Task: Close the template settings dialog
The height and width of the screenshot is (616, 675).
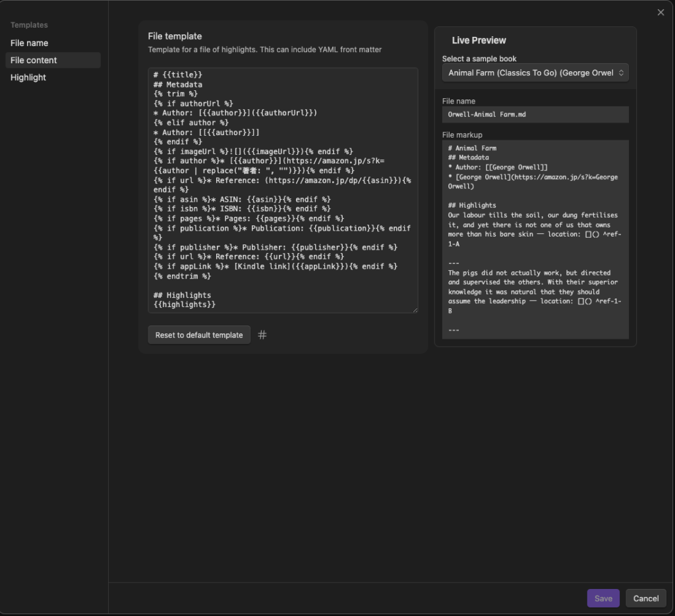Action: (x=660, y=13)
